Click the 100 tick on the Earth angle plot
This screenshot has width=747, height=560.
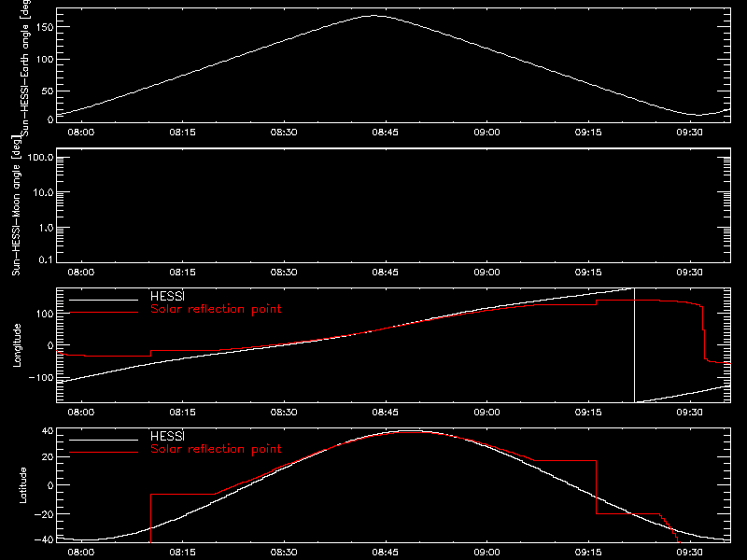(44, 60)
